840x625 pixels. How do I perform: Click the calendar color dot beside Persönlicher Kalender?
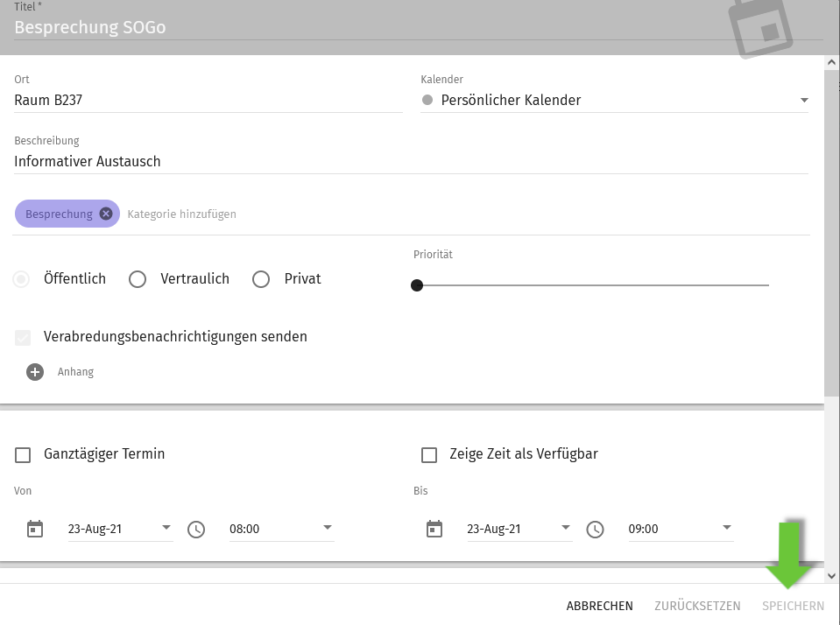pyautogui.click(x=427, y=100)
